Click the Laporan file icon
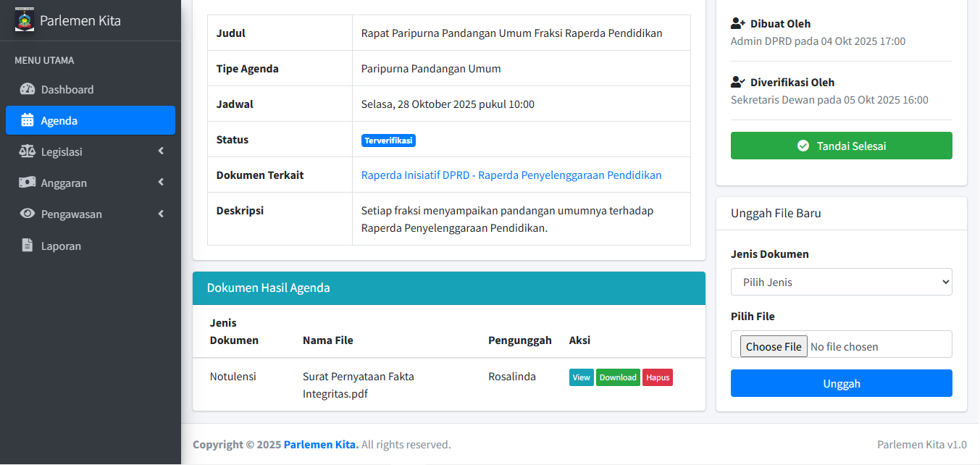980x465 pixels. coord(28,246)
